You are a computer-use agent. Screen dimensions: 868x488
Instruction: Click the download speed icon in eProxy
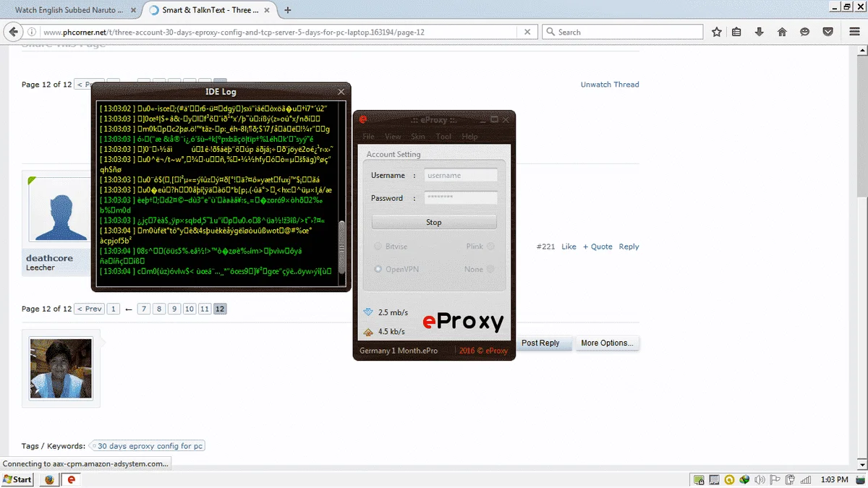tap(367, 312)
